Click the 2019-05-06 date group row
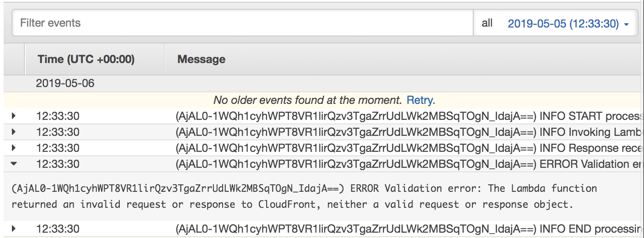 click(x=65, y=83)
